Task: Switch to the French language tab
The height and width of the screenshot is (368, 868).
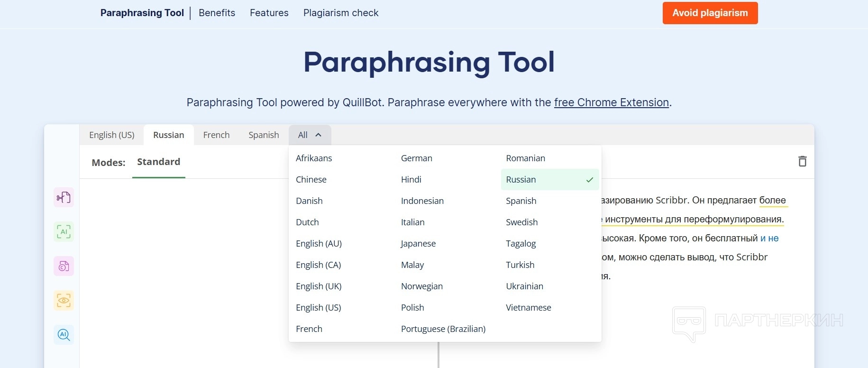Action: [216, 135]
